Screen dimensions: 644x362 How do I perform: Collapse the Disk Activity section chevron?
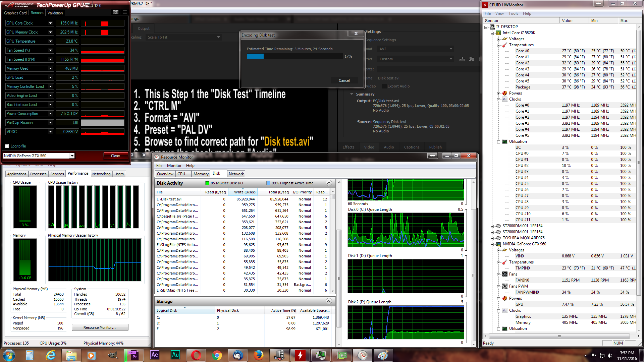[329, 183]
